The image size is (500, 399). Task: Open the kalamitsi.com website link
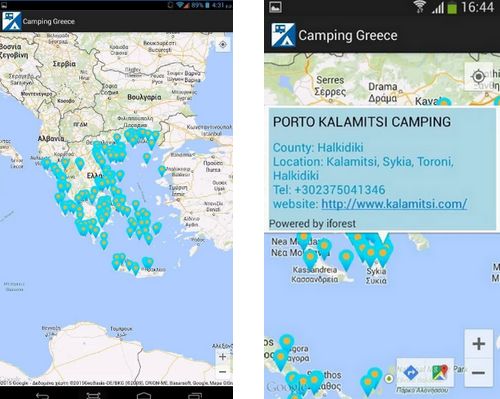[x=394, y=204]
